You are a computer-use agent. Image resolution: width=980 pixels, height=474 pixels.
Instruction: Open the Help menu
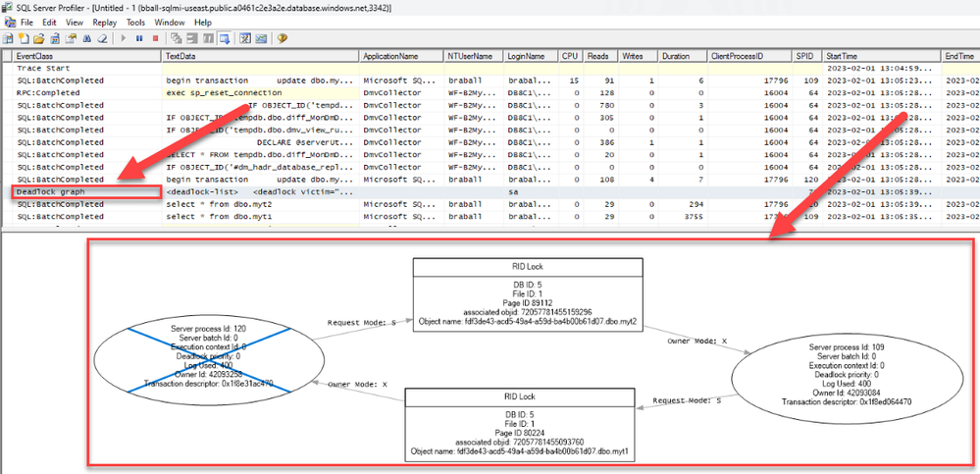coord(203,22)
